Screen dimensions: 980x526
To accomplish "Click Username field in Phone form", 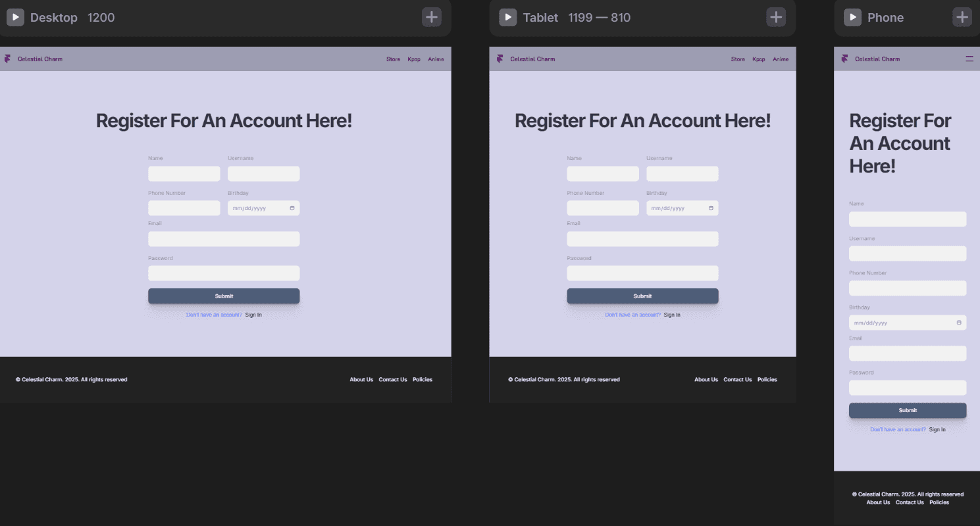I will [908, 253].
